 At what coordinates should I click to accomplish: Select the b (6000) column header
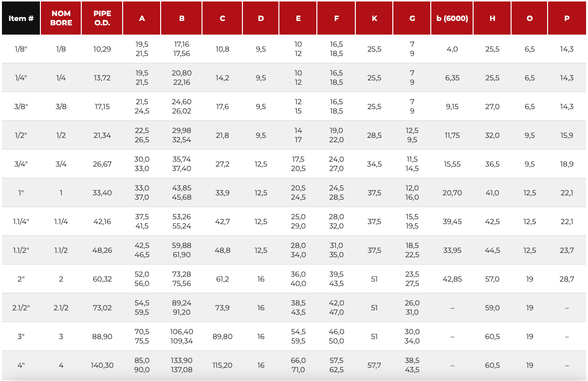coord(452,18)
